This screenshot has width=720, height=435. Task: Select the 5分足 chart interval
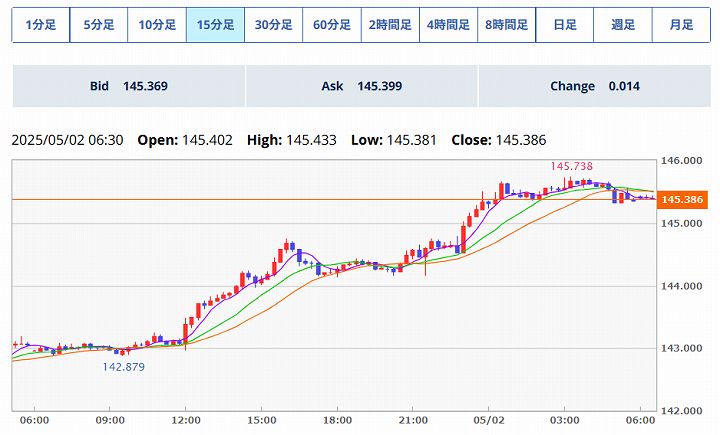tap(99, 25)
